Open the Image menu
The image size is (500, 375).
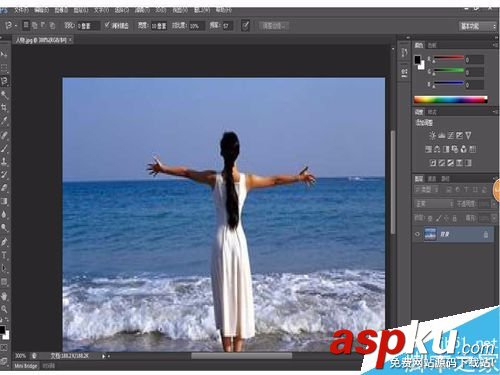click(61, 10)
